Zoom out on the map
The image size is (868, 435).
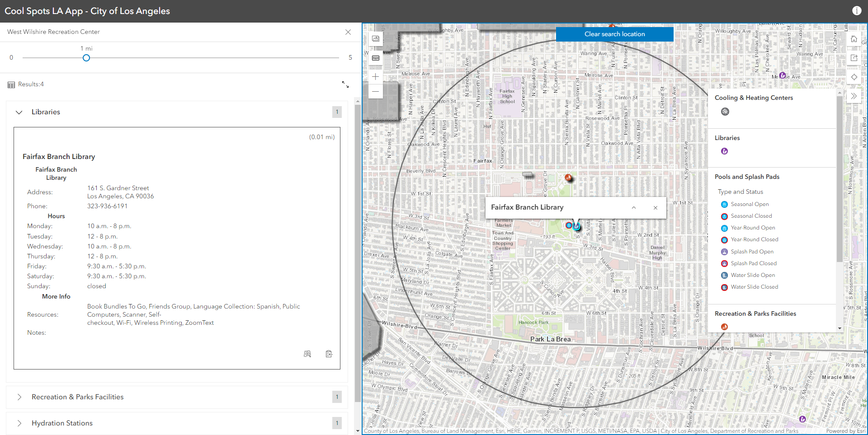pyautogui.click(x=376, y=91)
